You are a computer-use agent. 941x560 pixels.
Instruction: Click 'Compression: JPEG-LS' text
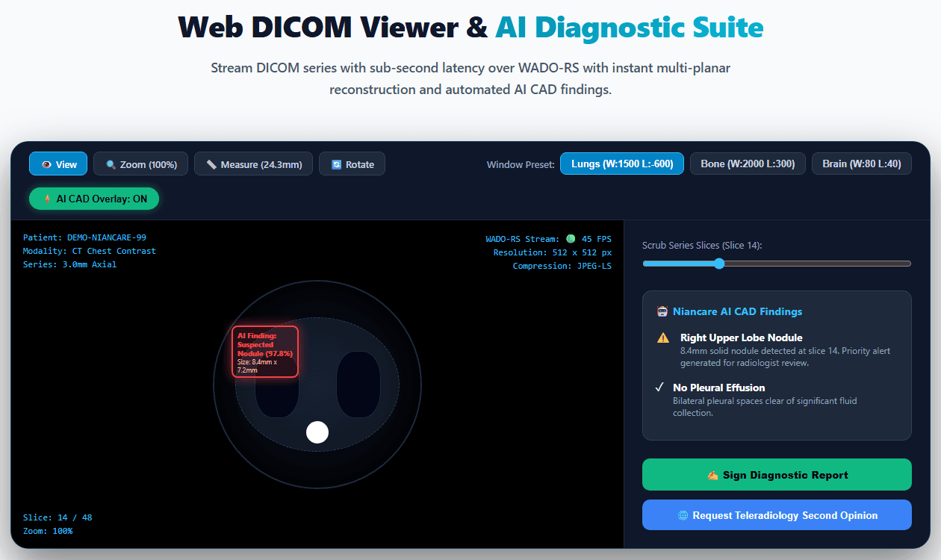562,266
